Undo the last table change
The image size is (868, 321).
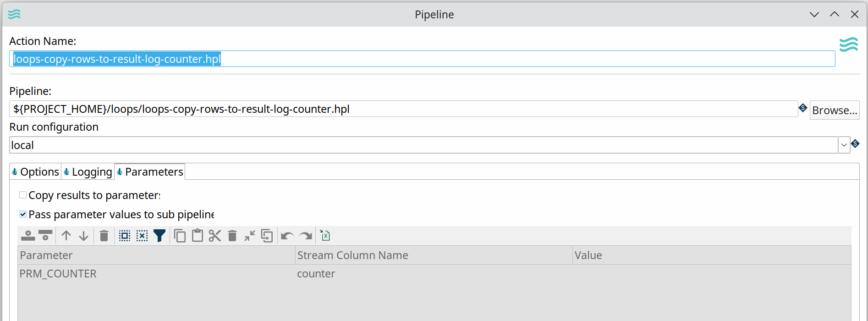click(x=287, y=236)
